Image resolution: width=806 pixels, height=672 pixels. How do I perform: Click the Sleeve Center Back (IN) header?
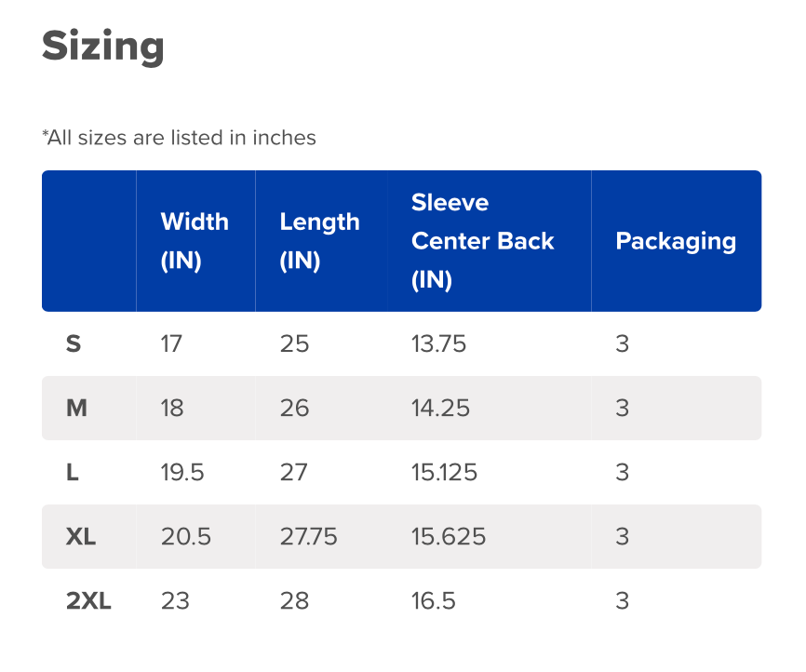pyautogui.click(x=482, y=241)
